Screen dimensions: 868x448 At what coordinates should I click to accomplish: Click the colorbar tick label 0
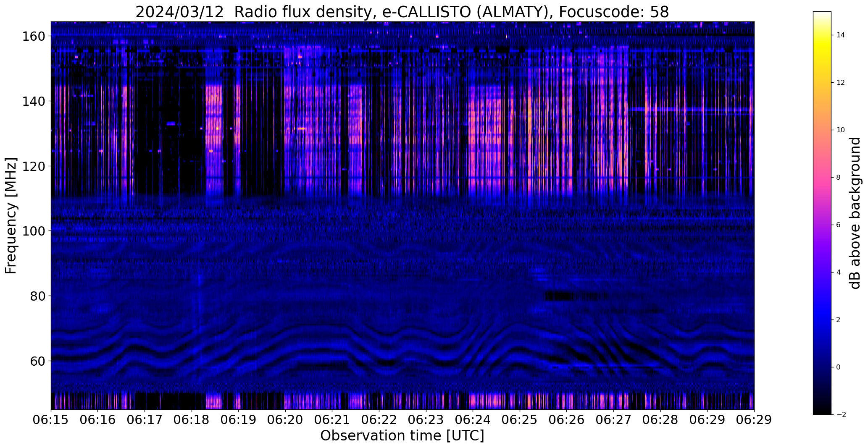click(x=838, y=367)
